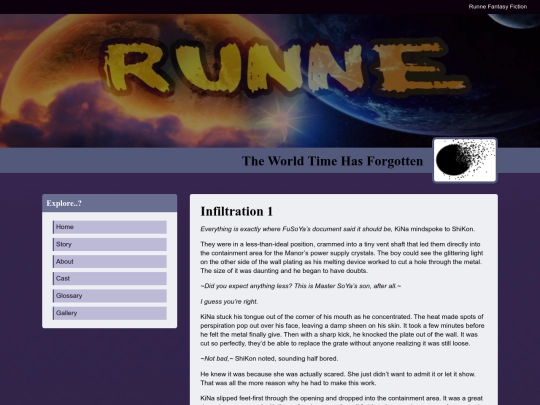Click the Infiltration 1 chapter heading
This screenshot has width=540, height=405.
(x=237, y=211)
